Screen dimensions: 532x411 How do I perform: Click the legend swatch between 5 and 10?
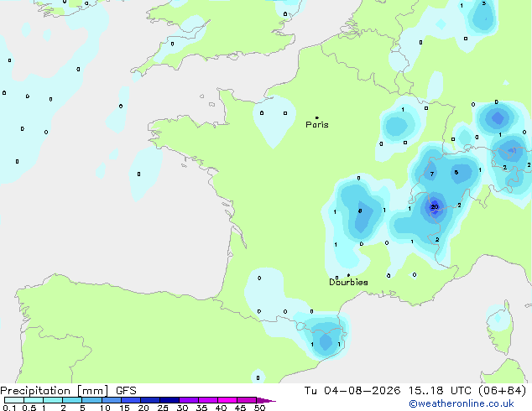point(91,400)
